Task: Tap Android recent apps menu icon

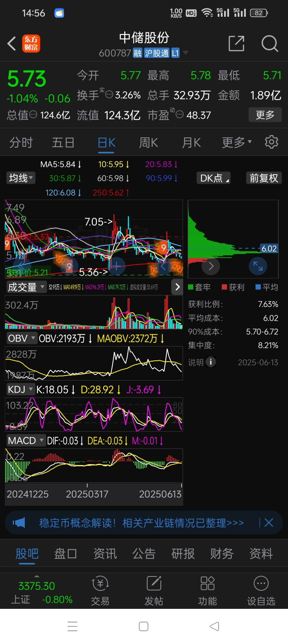Action: point(72,626)
